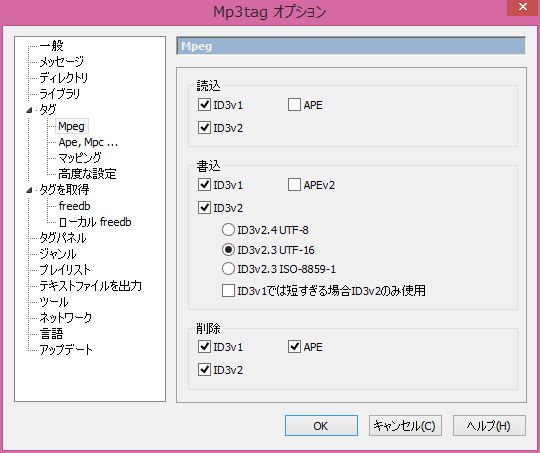Select ライブラリ in the tree
540x453 pixels.
coord(60,94)
